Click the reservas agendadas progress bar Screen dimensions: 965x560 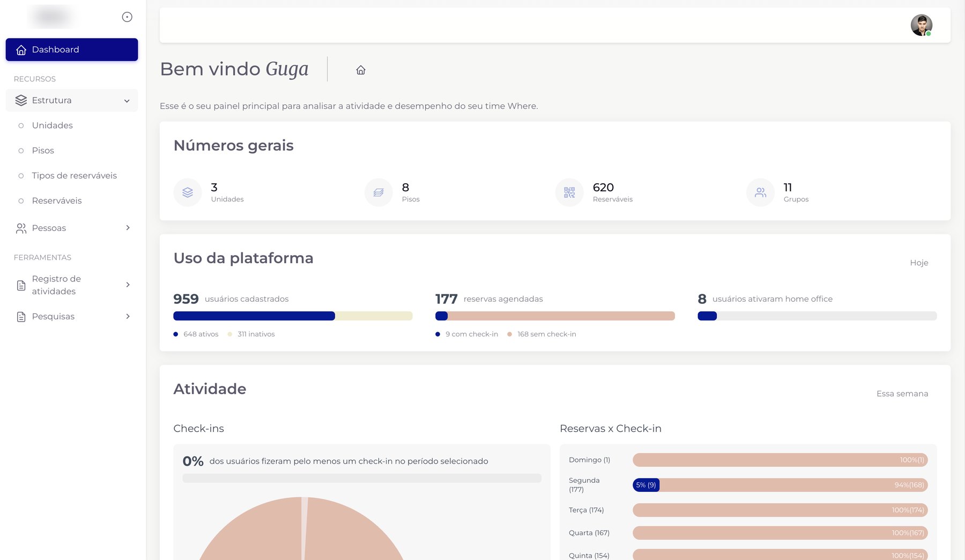555,316
